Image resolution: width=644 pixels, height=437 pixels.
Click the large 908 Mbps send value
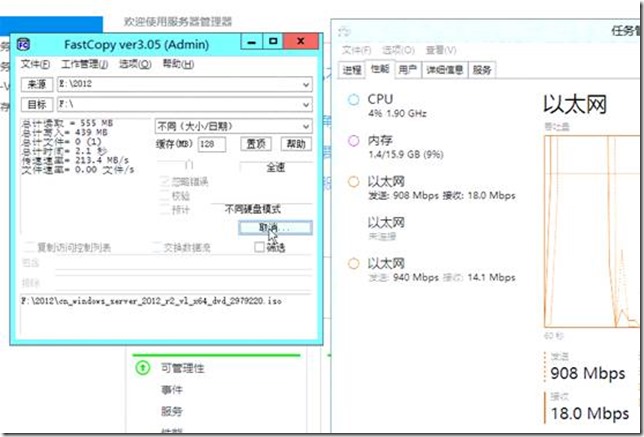coord(588,373)
